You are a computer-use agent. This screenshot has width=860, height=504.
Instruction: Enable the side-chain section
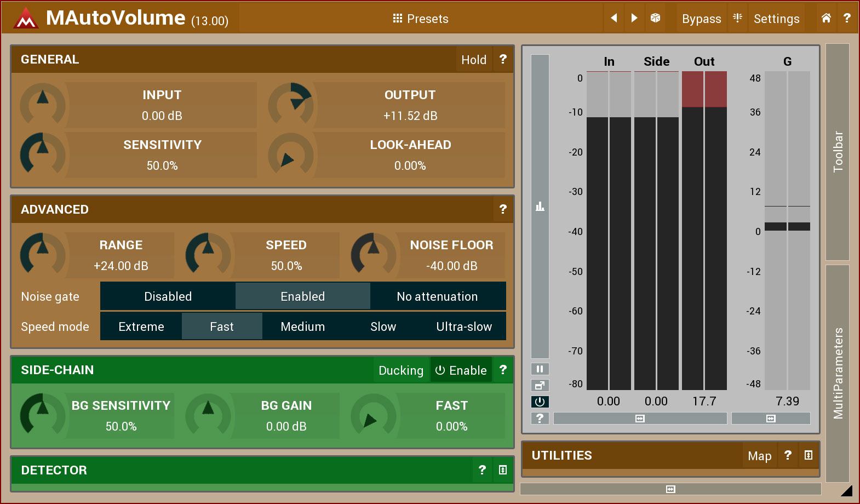[461, 370]
